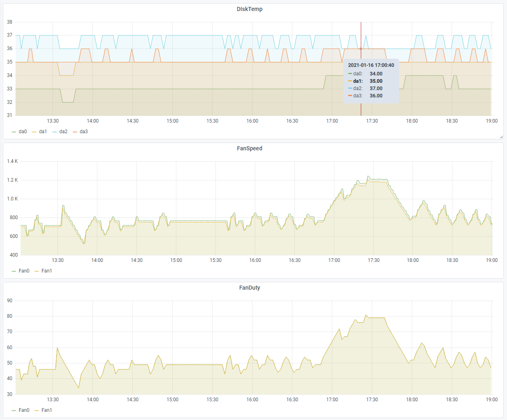Click the 1.4 K label on FanSpeed axis
Screen dimensions: 507x420
pos(12,161)
